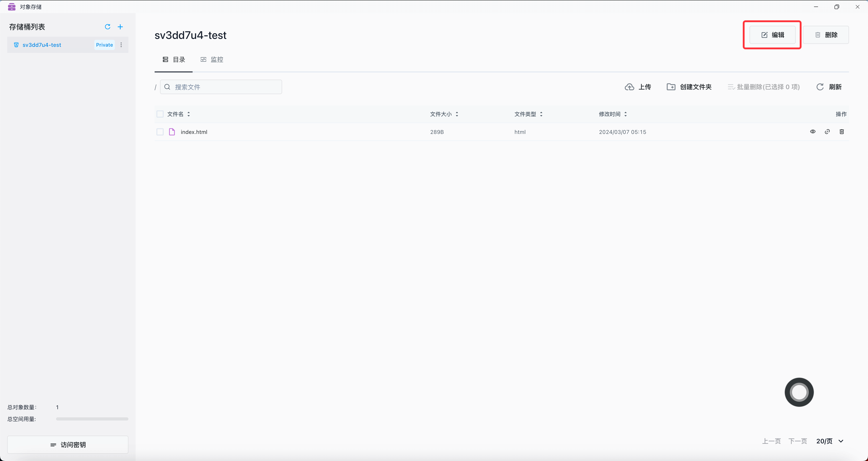Click the 删除 delete bucket button
Screen dimensions: 868x461
pyautogui.click(x=826, y=35)
